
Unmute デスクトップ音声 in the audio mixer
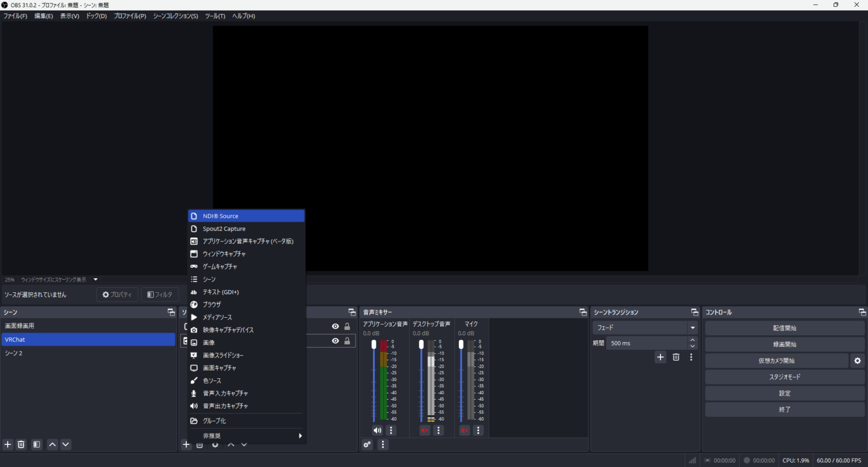[424, 430]
